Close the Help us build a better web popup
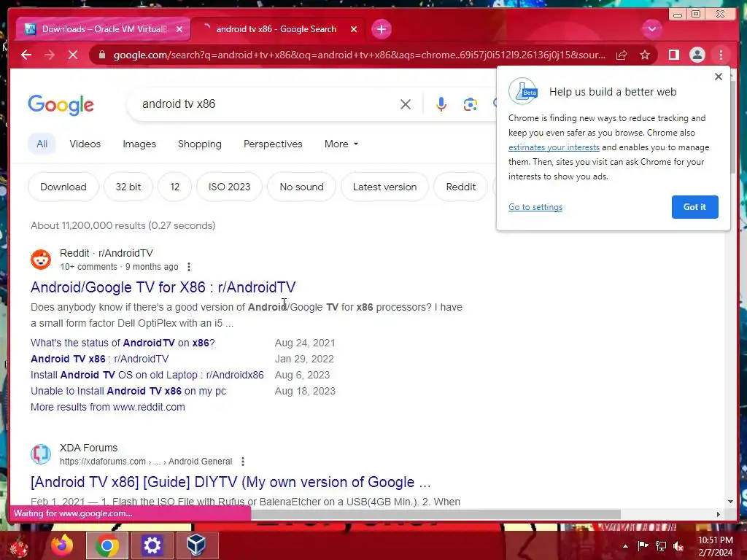The height and width of the screenshot is (560, 747). [x=719, y=77]
